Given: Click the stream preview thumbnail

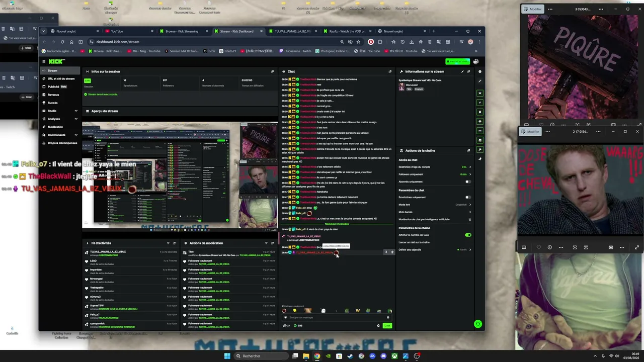Looking at the screenshot, I should point(180,175).
